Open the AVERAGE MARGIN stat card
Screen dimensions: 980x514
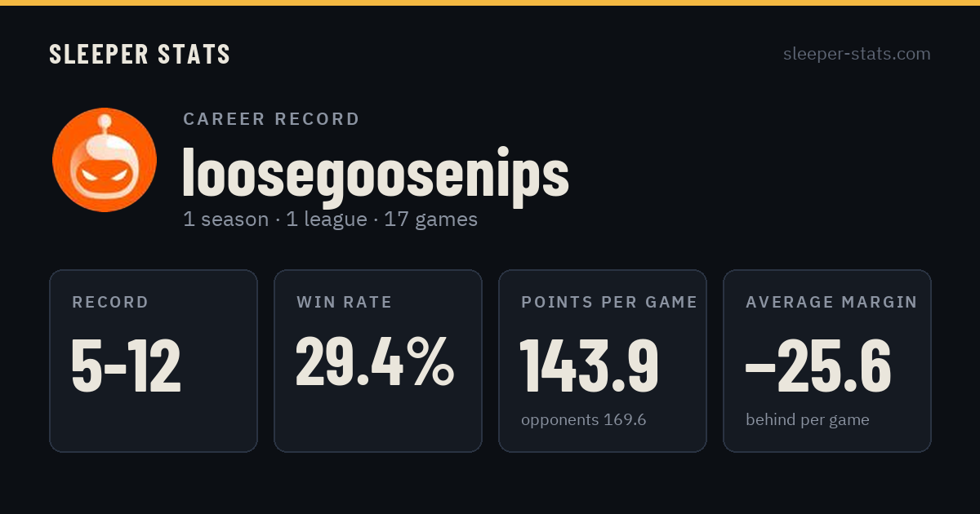[827, 361]
